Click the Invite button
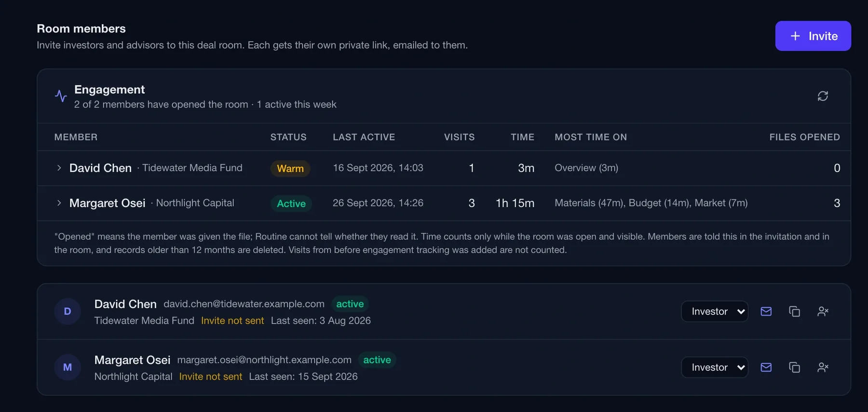Screen dimensions: 868x412 pyautogui.click(x=813, y=36)
